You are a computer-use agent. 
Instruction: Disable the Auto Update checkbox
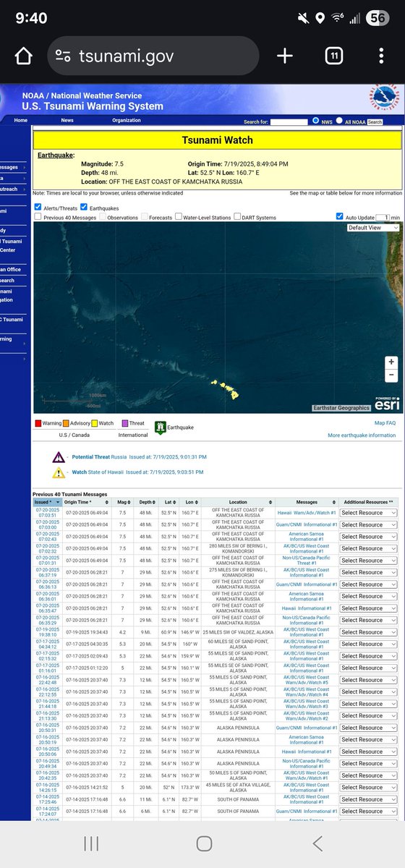[x=340, y=216]
